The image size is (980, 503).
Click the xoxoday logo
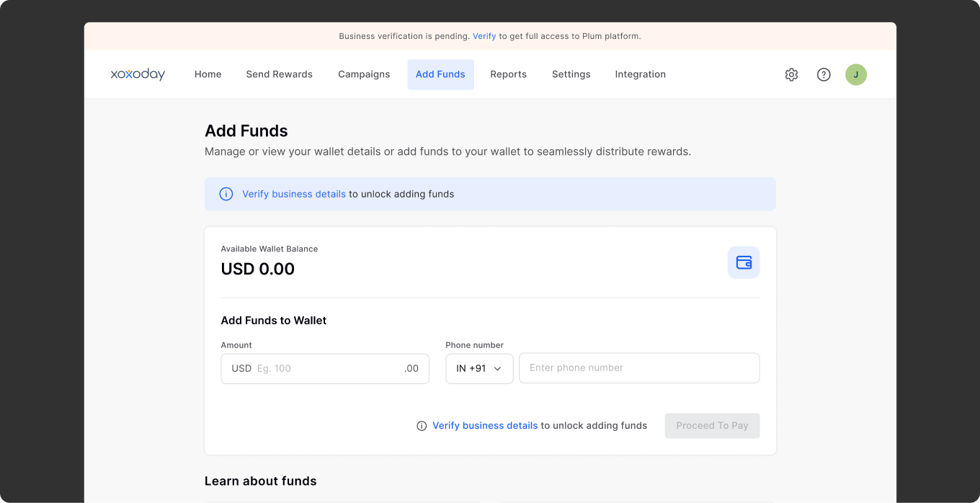coord(138,74)
